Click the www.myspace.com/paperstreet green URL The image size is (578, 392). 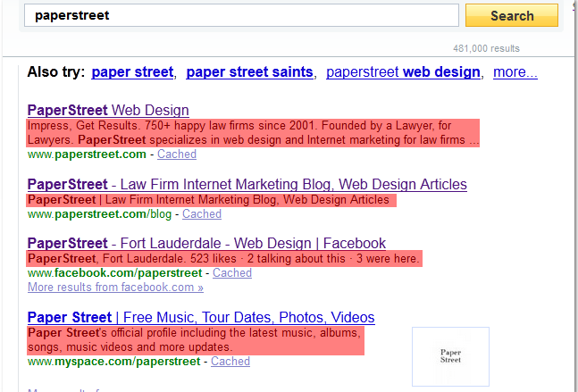click(114, 362)
